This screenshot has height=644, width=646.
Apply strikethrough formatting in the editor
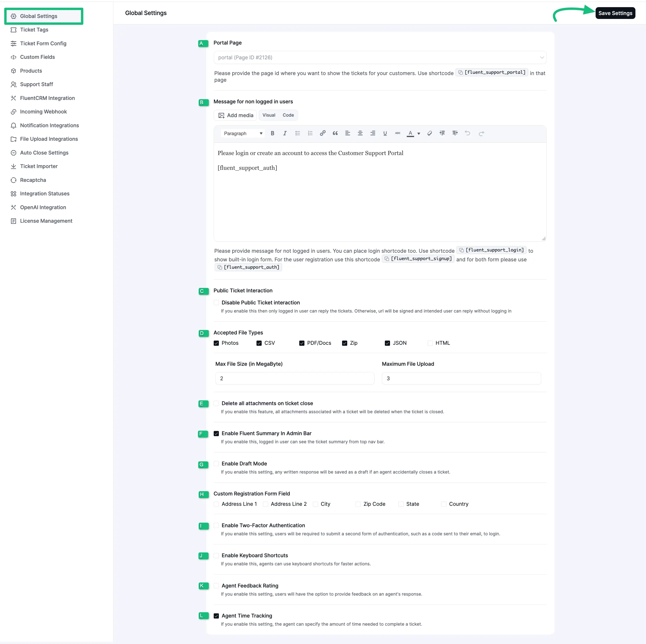[397, 133]
